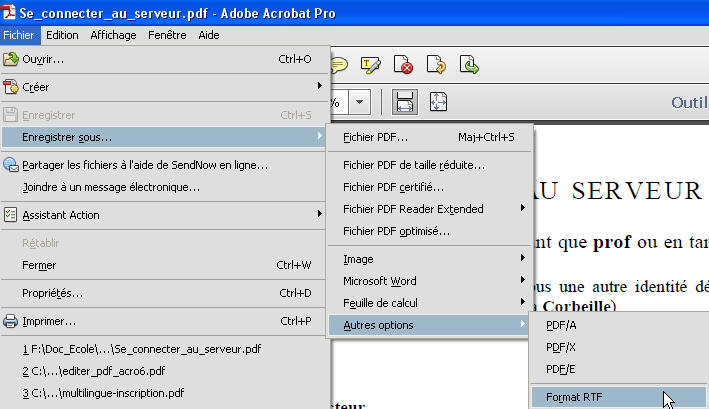The width and height of the screenshot is (709, 409).
Task: Open the Outils panel link
Action: [x=690, y=103]
